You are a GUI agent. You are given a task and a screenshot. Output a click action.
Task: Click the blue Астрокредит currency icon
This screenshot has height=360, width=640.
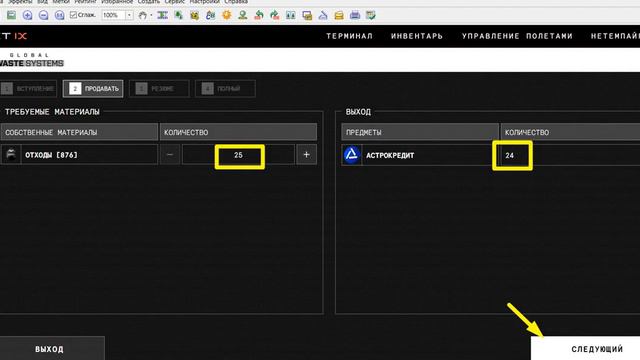(351, 155)
